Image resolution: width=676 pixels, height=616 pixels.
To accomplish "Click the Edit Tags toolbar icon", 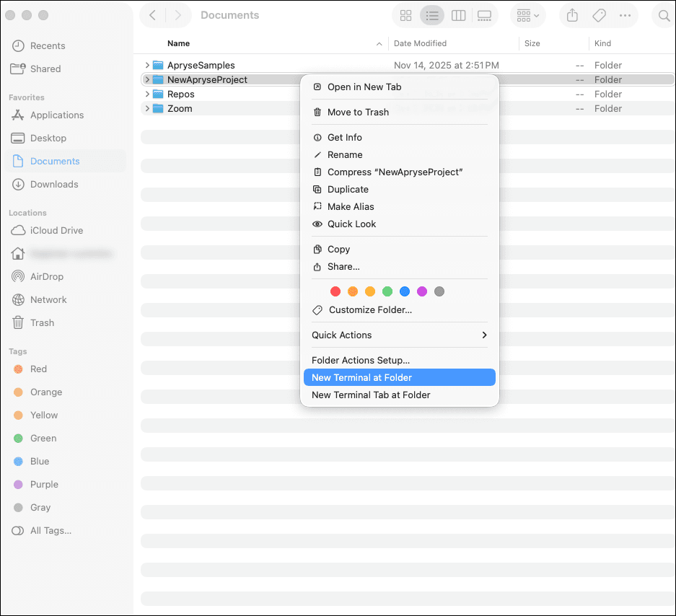I will click(599, 15).
